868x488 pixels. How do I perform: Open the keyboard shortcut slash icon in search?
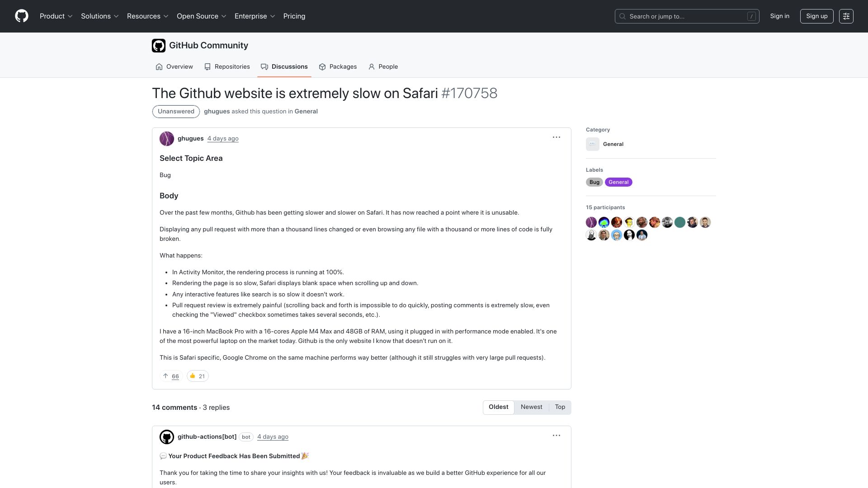coord(751,16)
